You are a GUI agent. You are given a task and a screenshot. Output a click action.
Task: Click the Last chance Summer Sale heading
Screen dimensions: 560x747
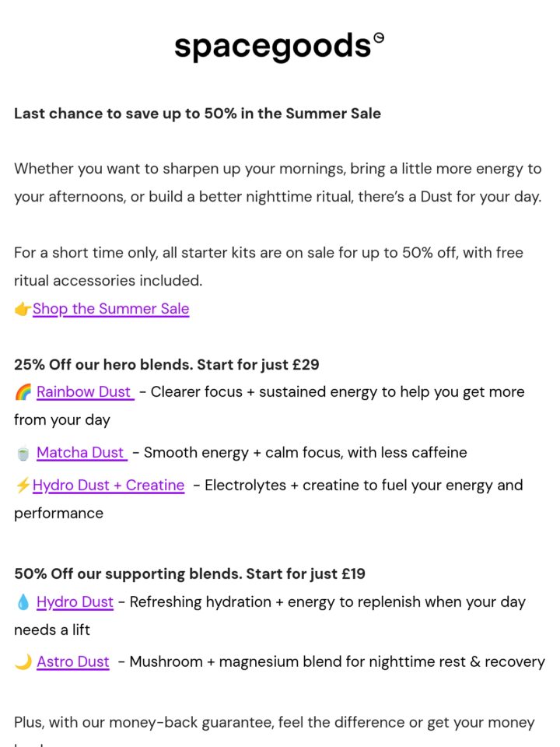[198, 114]
